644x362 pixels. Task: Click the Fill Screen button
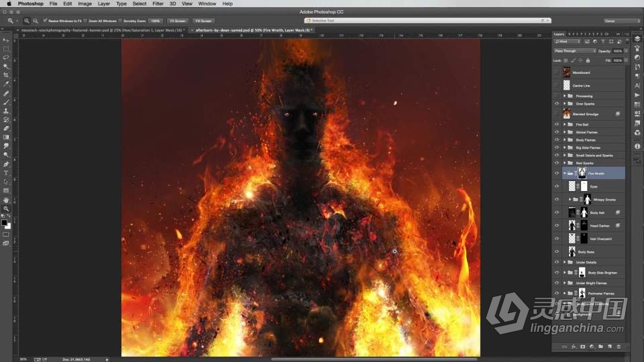point(203,21)
